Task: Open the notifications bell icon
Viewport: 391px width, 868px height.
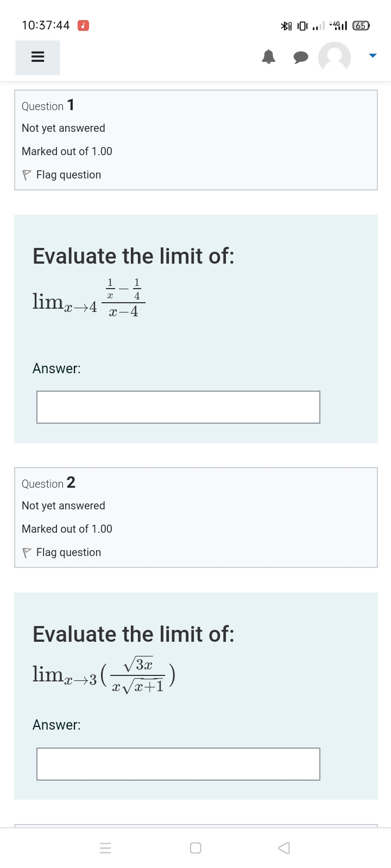Action: tap(268, 57)
